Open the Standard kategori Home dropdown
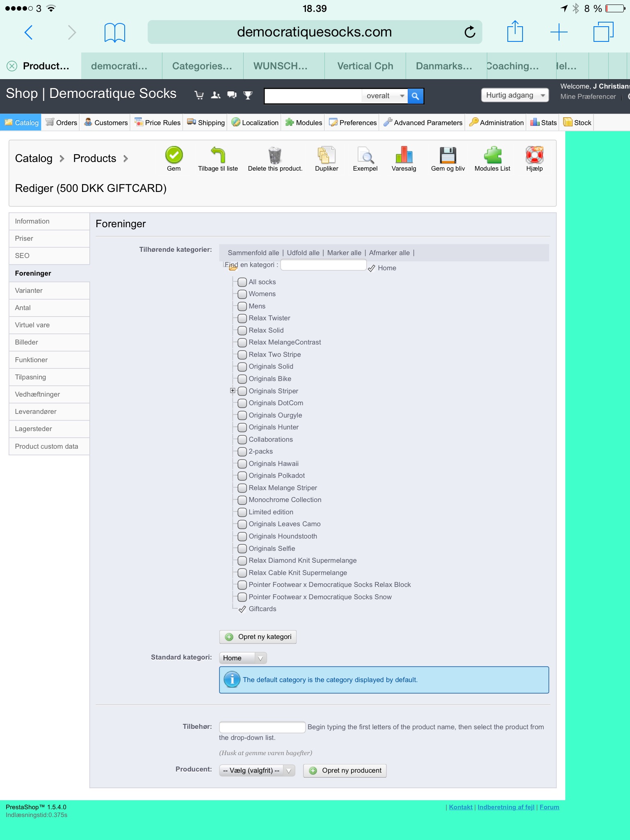The height and width of the screenshot is (840, 630). pos(243,658)
